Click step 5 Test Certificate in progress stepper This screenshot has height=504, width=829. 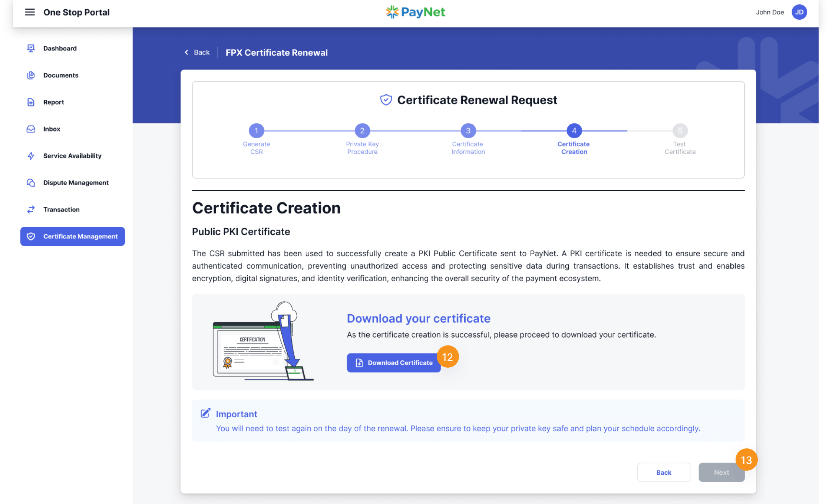pos(679,131)
